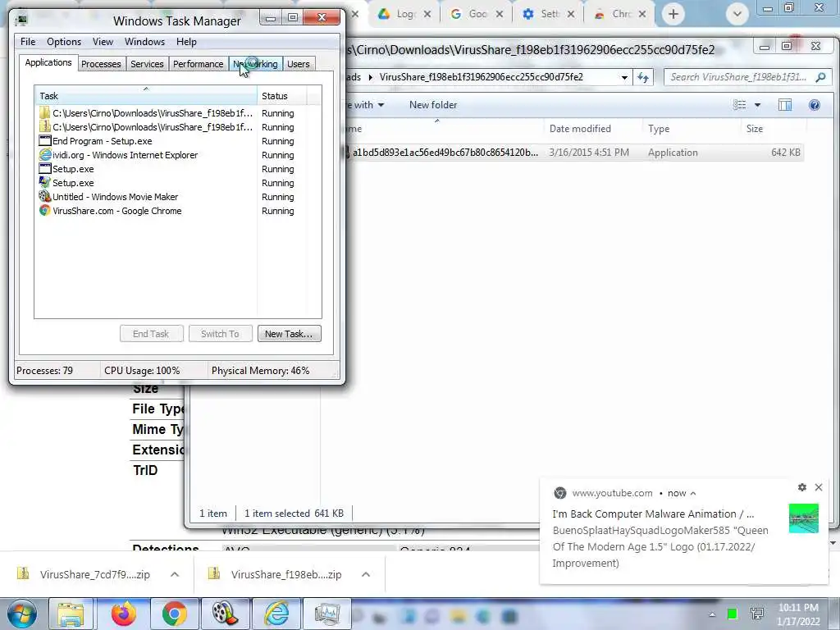This screenshot has width=840, height=630.
Task: Open notification settings gear icon
Action: click(x=802, y=487)
